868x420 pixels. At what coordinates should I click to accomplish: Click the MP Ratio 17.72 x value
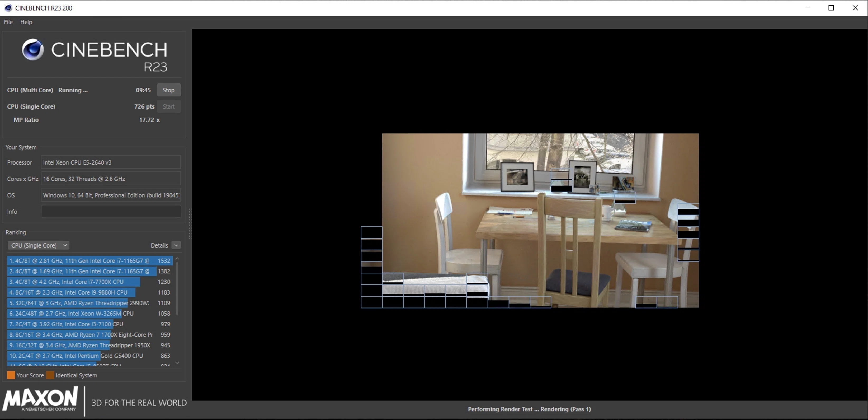(x=150, y=120)
